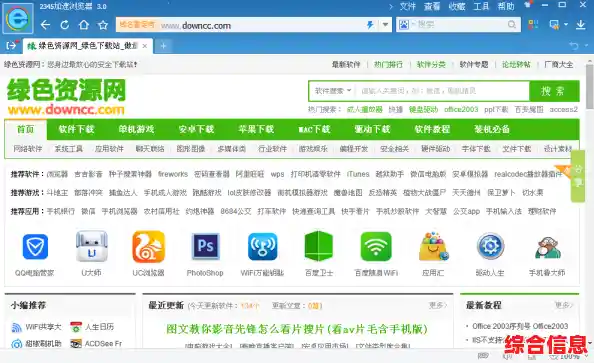This screenshot has width=594, height=363.
Task: Click the 应用汇 shopping bag icon
Action: pyautogui.click(x=433, y=247)
